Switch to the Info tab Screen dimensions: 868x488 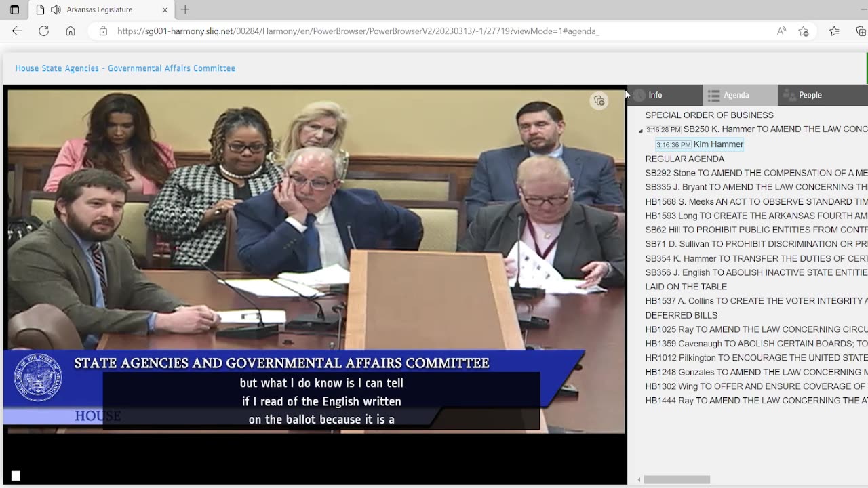[x=665, y=95]
